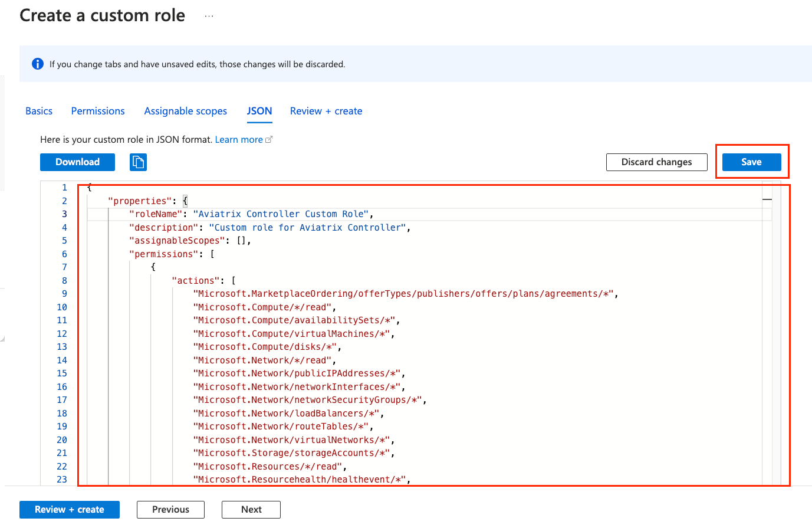
Task: Go to the Assignable scopes tab
Action: tap(185, 111)
